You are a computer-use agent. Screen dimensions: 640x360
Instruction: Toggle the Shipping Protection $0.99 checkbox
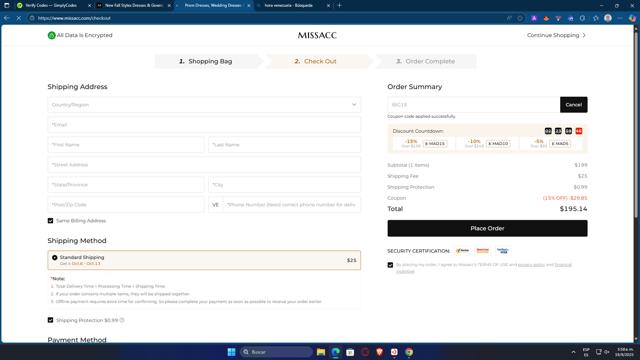coord(51,320)
